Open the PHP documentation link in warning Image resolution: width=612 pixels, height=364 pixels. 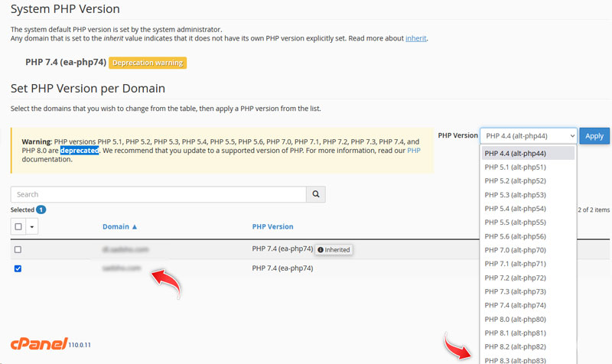[x=414, y=151]
